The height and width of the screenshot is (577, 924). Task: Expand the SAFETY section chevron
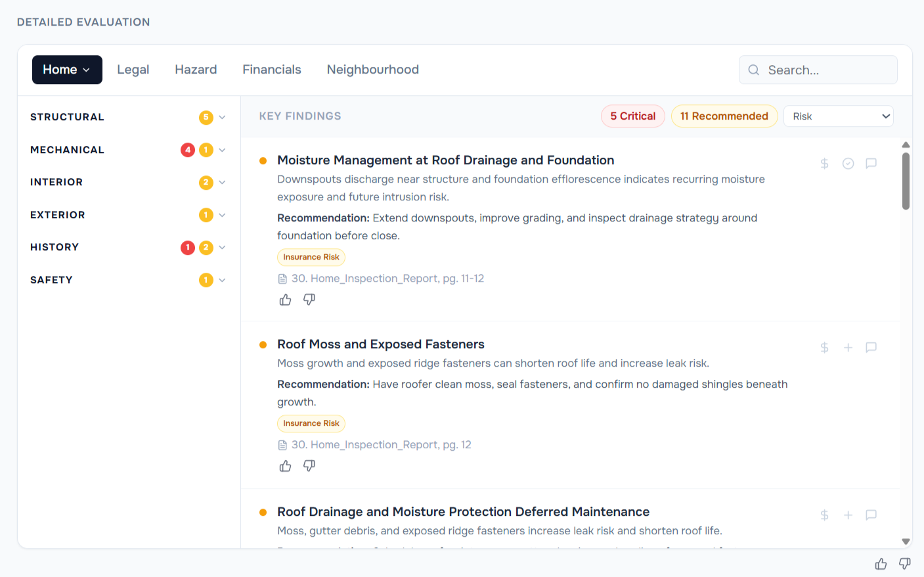[x=222, y=280]
